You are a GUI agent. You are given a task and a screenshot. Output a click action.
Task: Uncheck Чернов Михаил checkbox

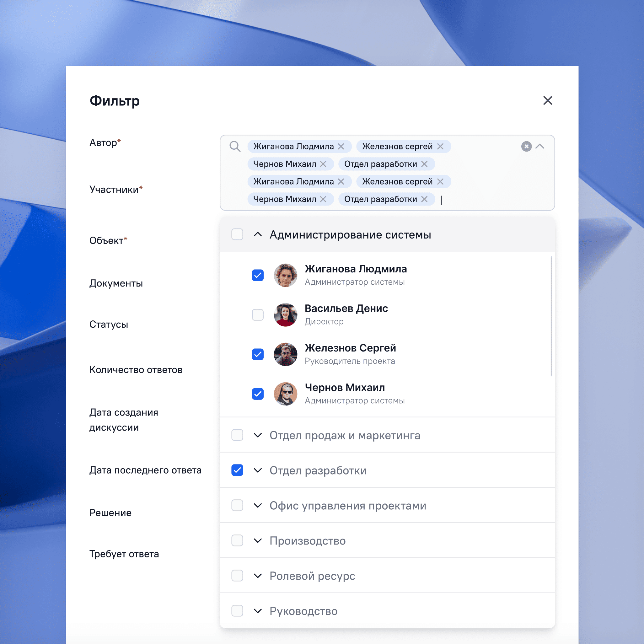(258, 394)
